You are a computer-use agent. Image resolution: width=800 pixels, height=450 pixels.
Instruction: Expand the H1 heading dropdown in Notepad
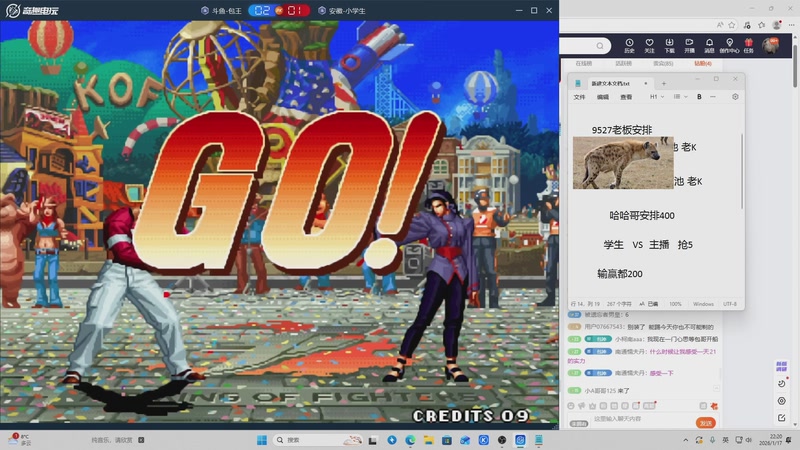[x=657, y=96]
